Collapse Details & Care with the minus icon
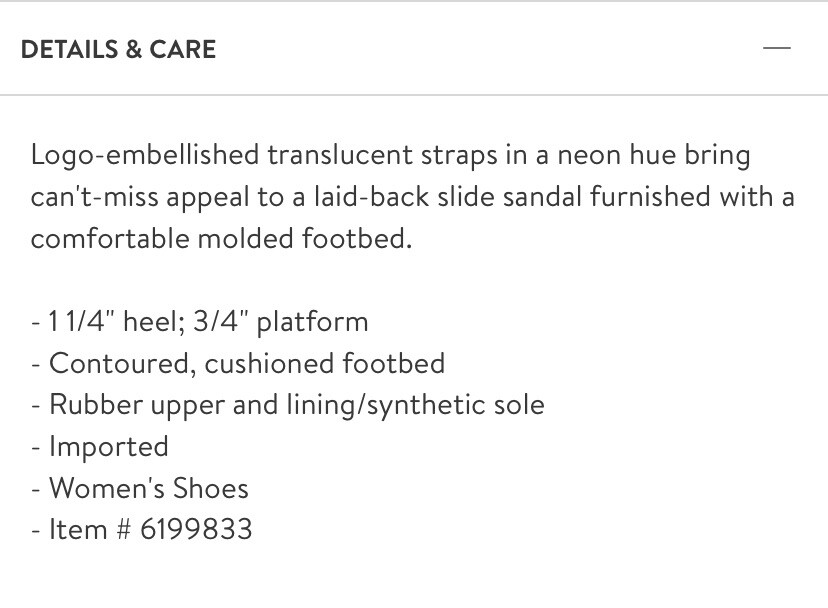Image resolution: width=828 pixels, height=608 pixels. coord(777,48)
